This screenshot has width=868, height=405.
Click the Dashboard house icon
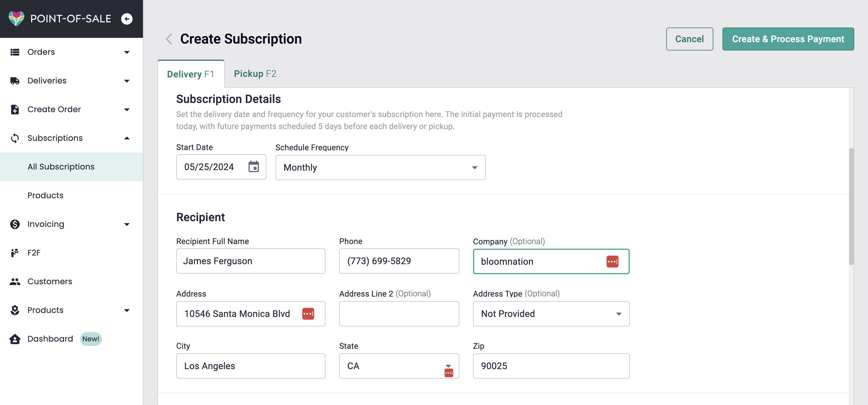tap(15, 339)
